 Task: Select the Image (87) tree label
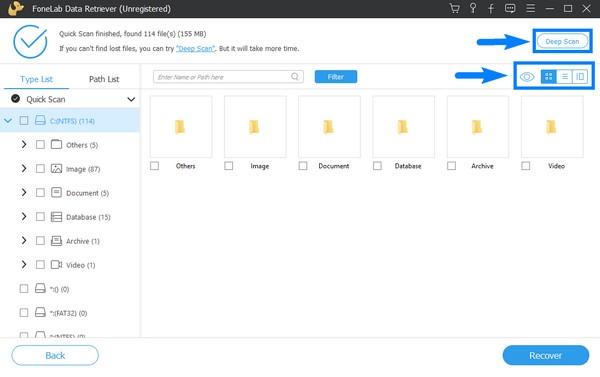click(83, 169)
